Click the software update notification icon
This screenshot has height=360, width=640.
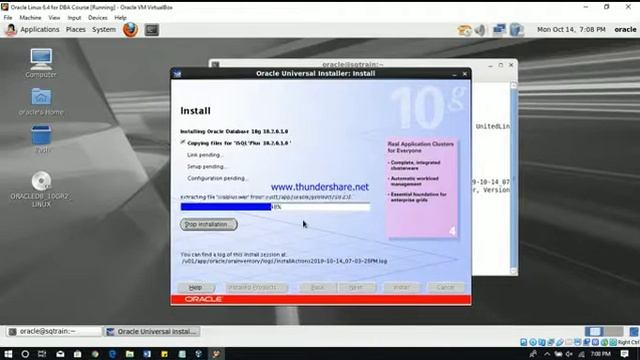pos(464,30)
